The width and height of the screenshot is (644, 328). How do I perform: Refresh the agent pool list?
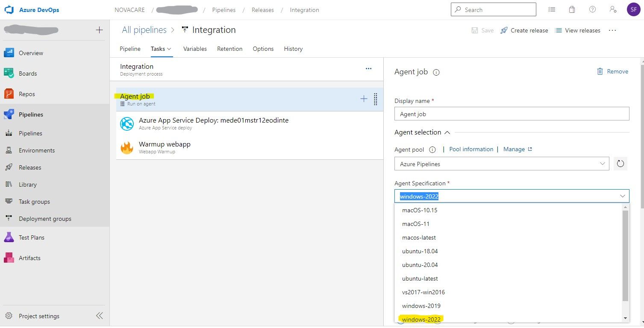(620, 164)
